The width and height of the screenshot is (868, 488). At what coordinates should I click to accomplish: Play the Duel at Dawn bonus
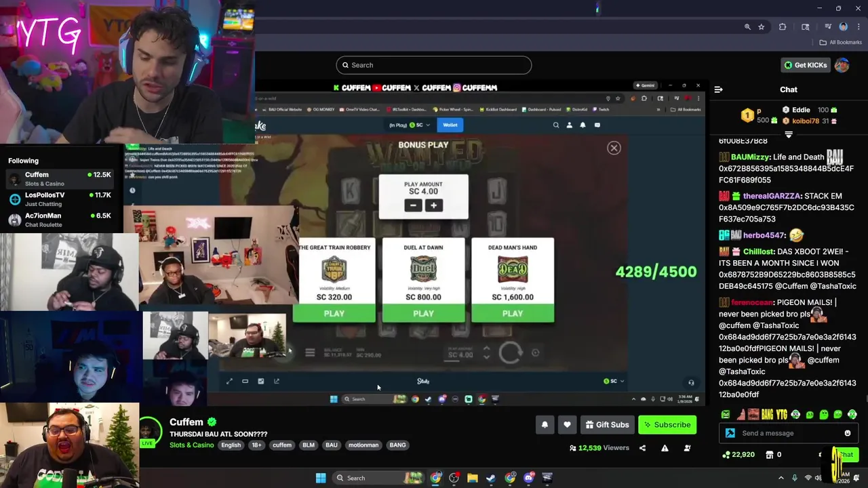point(423,314)
